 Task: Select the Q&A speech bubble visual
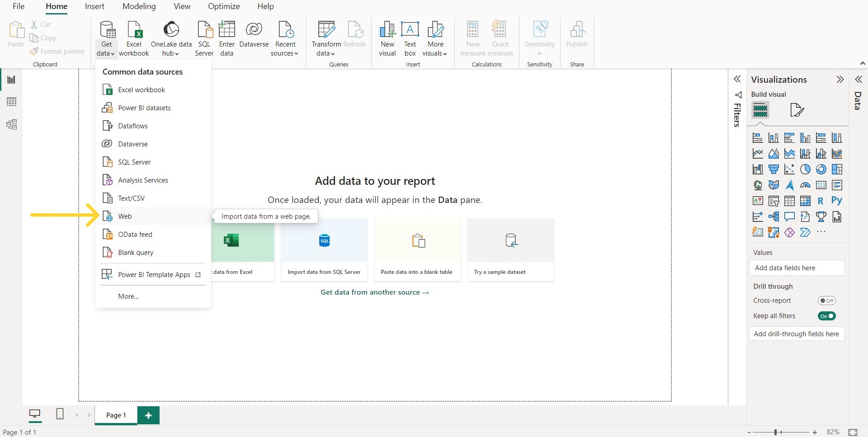[789, 217]
